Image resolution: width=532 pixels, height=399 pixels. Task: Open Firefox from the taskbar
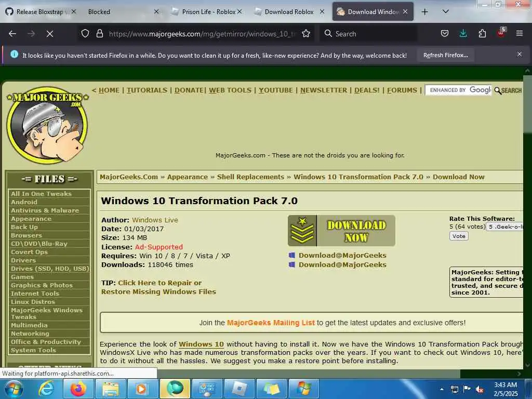coord(78,389)
